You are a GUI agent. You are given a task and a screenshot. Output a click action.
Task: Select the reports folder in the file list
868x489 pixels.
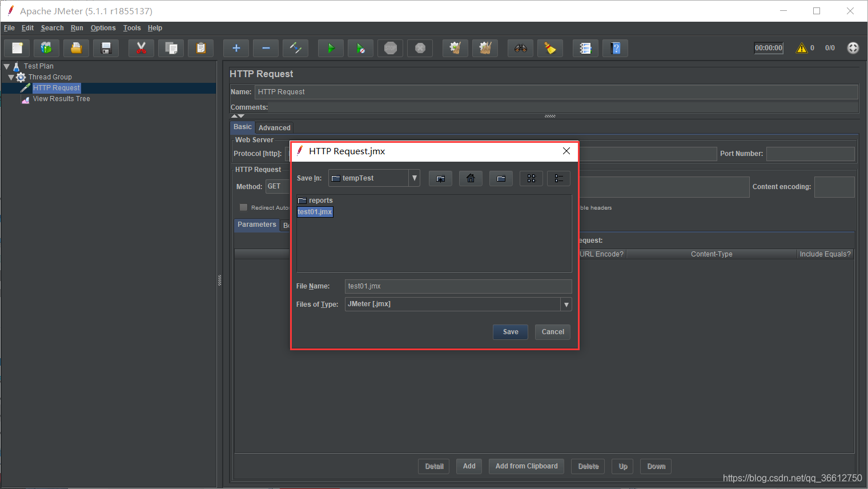tap(315, 201)
